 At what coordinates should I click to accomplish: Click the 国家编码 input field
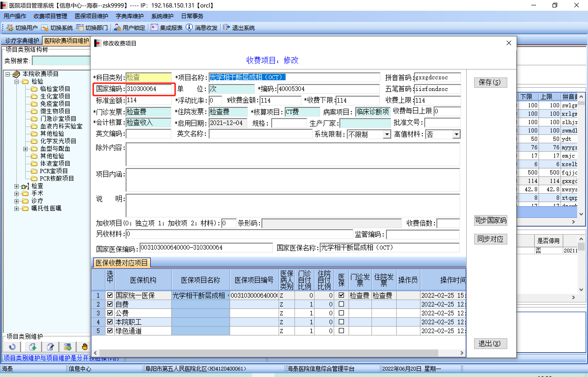148,89
